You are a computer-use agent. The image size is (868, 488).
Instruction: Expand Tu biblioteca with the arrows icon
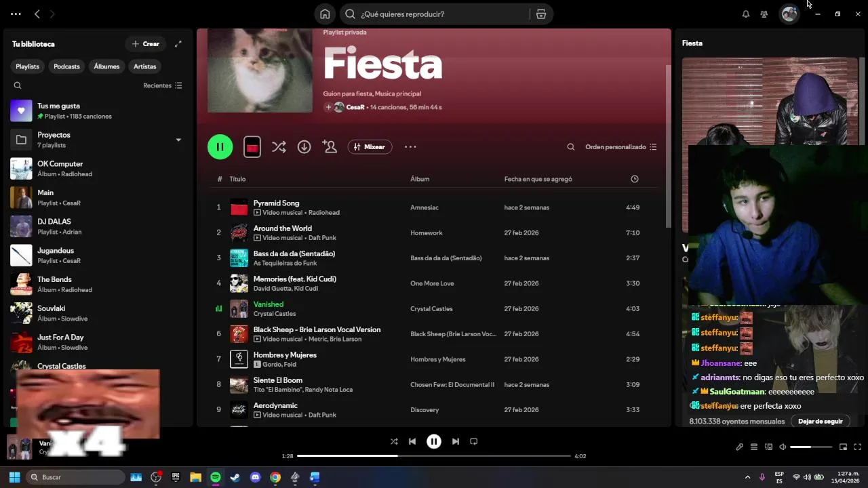click(178, 44)
